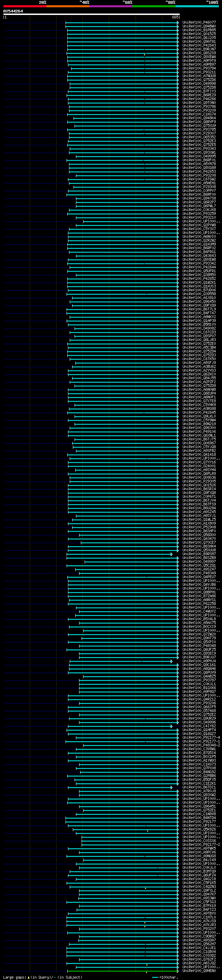Click the UniRef100_P92177-1 isoform label
This screenshot has width=222, height=980.
click(201, 741)
